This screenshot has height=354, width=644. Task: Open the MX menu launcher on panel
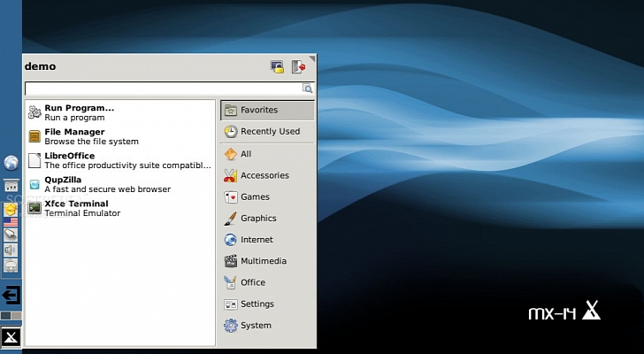[11, 337]
